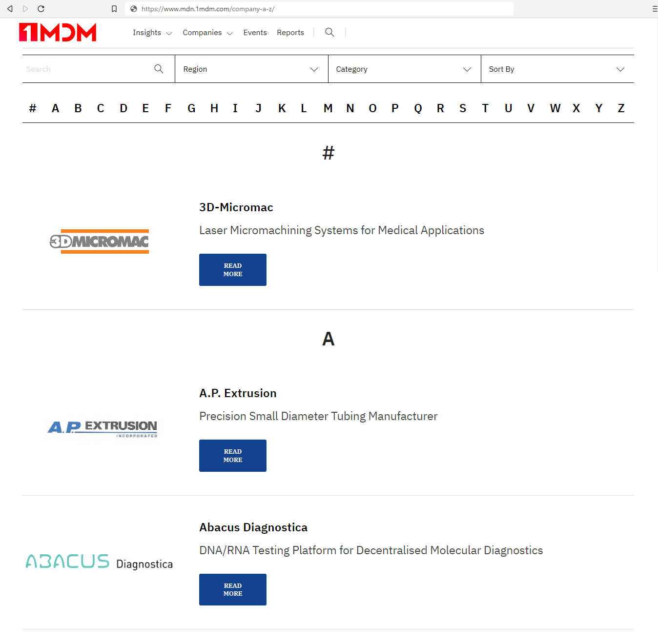Image resolution: width=658 pixels, height=644 pixels.
Task: Jump to letter Q in alphabet bar
Action: click(418, 108)
